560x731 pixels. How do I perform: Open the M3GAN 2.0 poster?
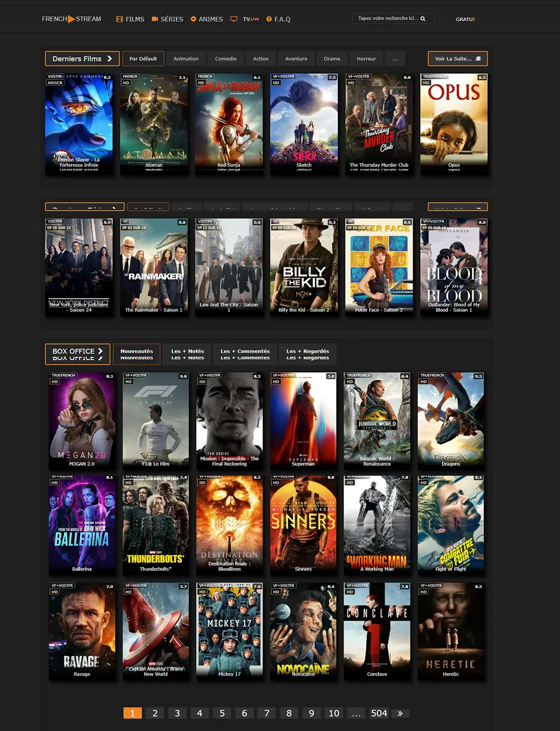(x=82, y=420)
